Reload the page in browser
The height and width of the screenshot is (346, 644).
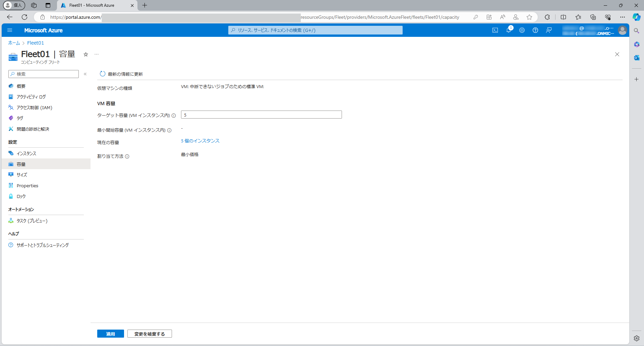pyautogui.click(x=24, y=17)
